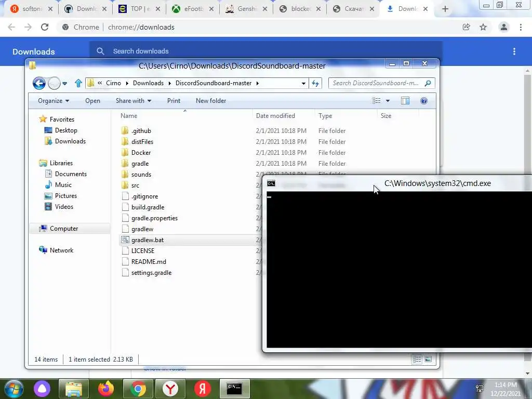Open Chrome three-dot main menu
Image resolution: width=532 pixels, height=399 pixels.
point(521,27)
